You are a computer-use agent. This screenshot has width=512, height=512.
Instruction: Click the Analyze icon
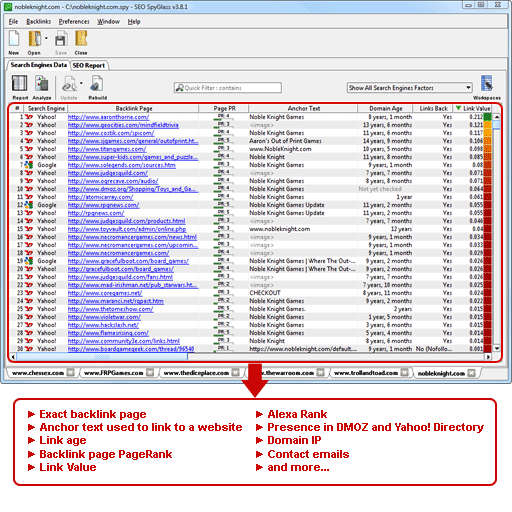click(x=42, y=83)
